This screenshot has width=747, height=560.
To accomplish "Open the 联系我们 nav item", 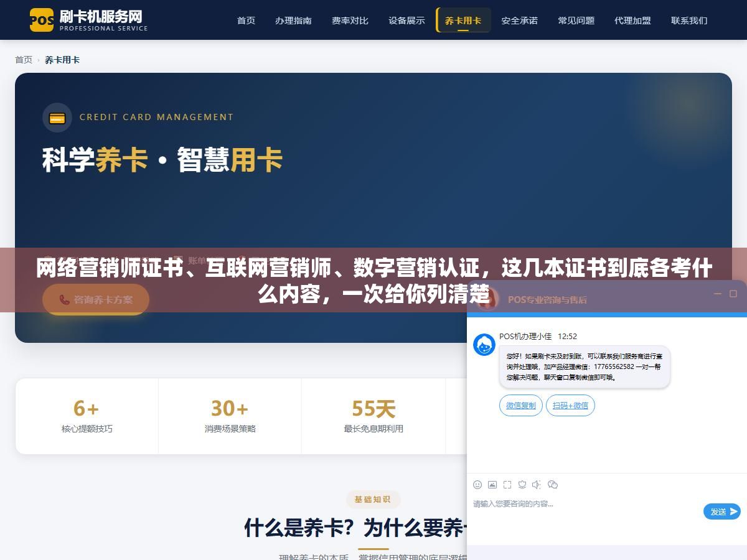I will click(689, 20).
